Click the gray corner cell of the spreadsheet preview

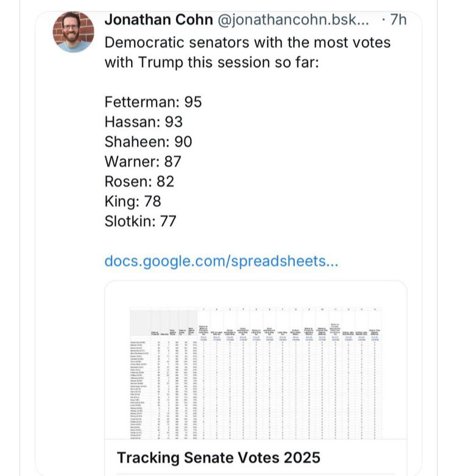coord(140,323)
